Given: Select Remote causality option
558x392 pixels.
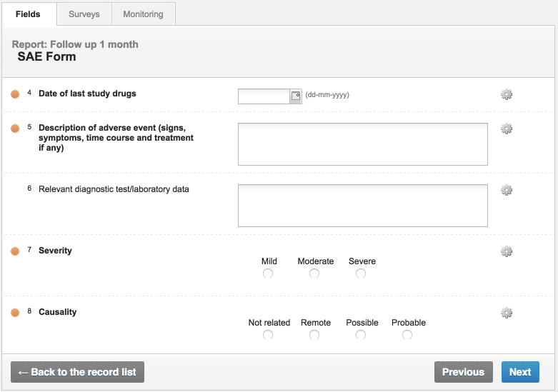Looking at the screenshot, I should click(x=314, y=335).
